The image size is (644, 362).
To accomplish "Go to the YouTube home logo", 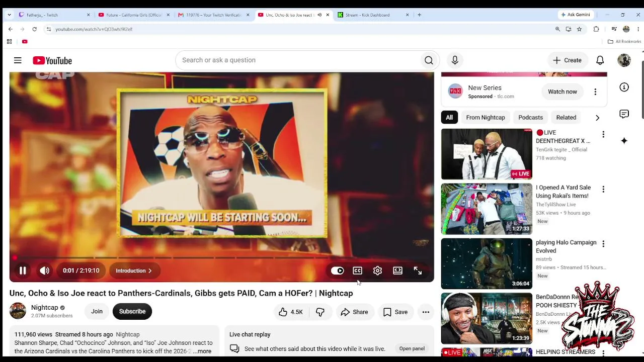I will tap(52, 60).
